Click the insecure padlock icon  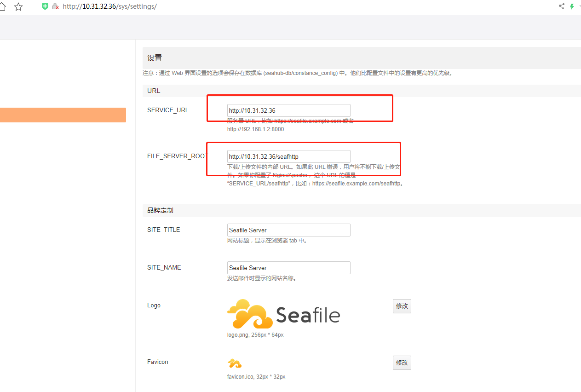click(55, 6)
